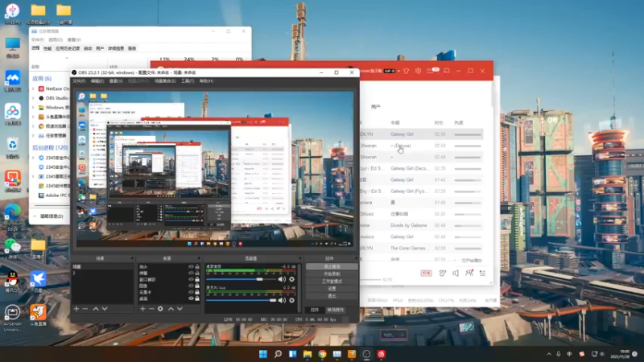Remove the selected source with the minus icon in OBS Sources panel
Image resolution: width=644 pixels, height=362 pixels.
tap(151, 309)
